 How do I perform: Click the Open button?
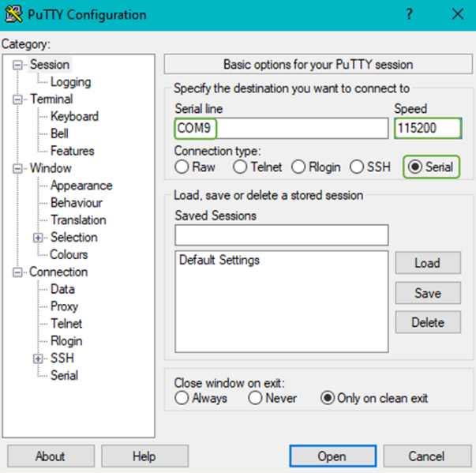pos(332,456)
